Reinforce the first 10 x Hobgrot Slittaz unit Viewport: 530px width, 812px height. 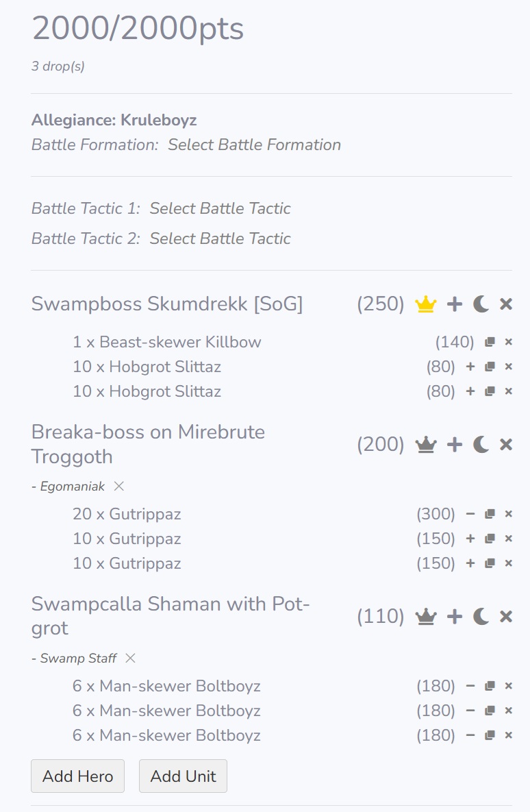(470, 367)
